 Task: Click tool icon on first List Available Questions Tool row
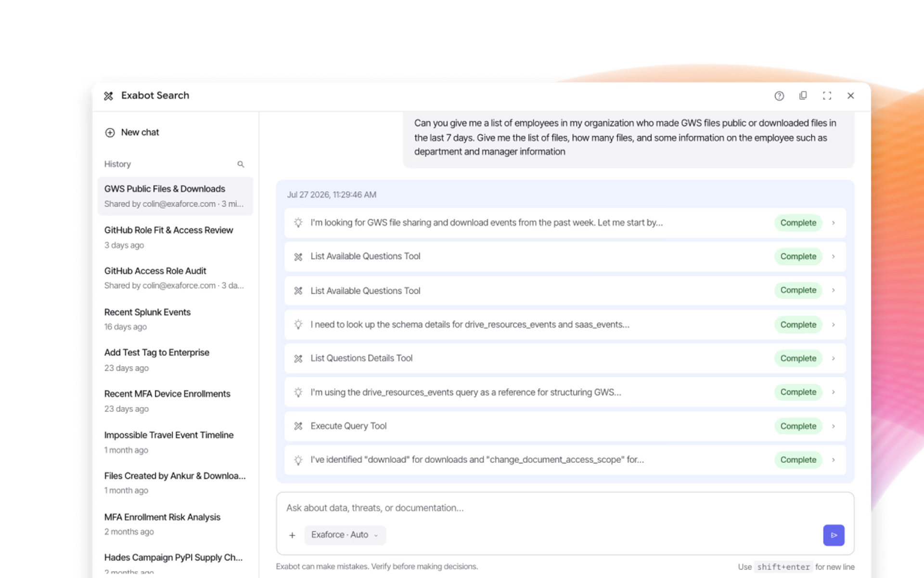click(x=298, y=257)
